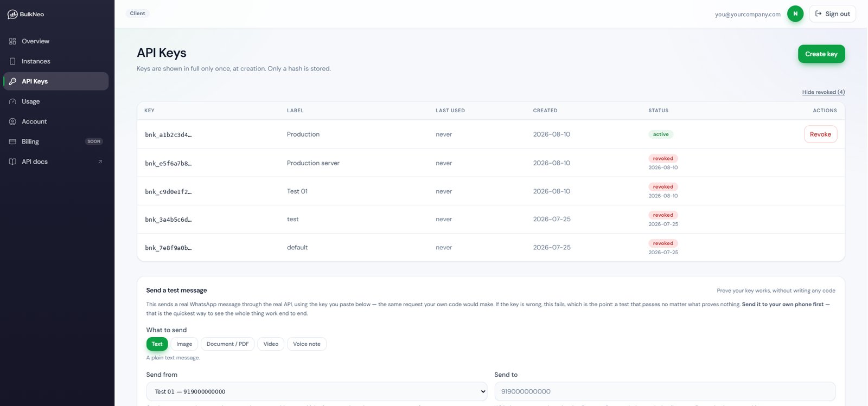Click the Overview grid icon

(x=12, y=41)
